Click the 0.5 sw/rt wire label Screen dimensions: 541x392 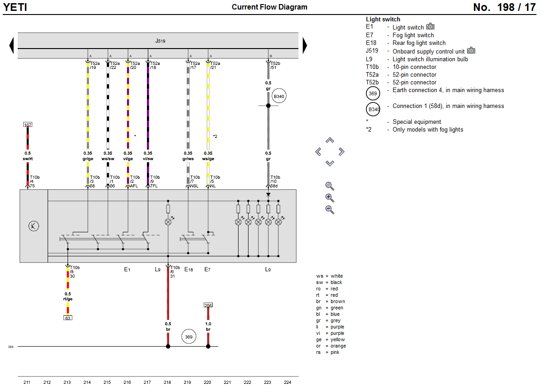[28, 156]
